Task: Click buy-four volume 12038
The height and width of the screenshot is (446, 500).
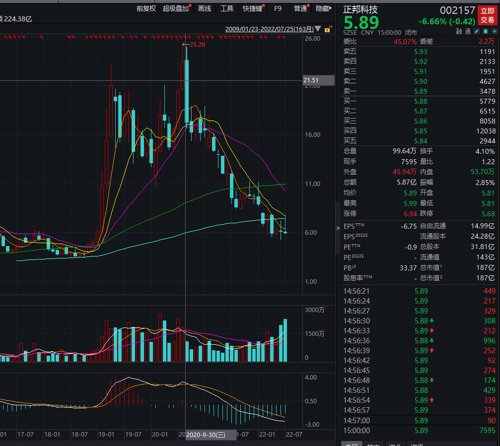Action: 486,131
